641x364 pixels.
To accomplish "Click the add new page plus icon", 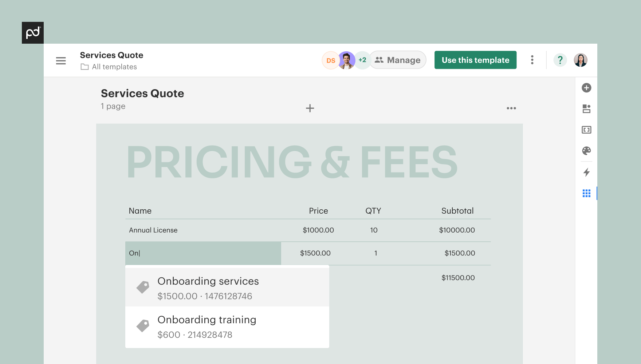I will click(310, 108).
